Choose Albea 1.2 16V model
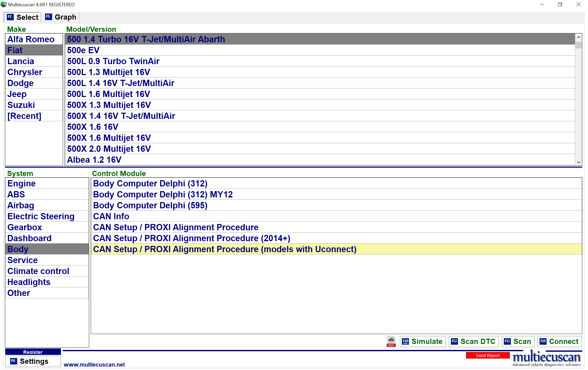Screen dimensions: 588x370 [320, 160]
